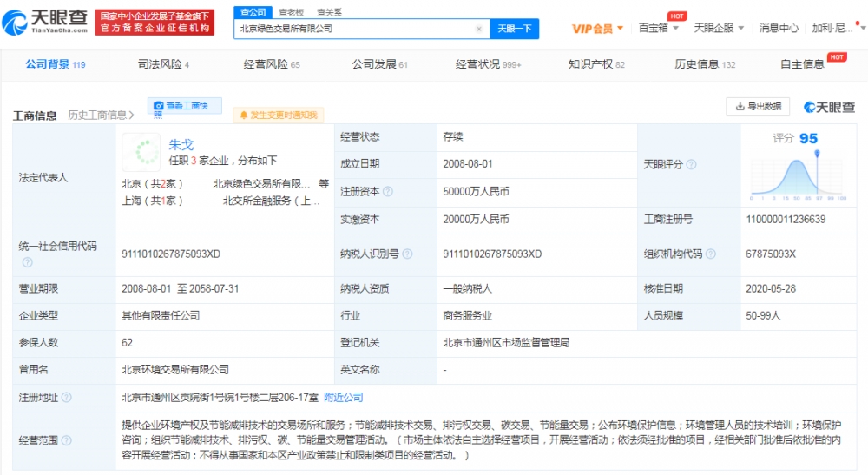The height and width of the screenshot is (475, 868).
Task: Click help icon under 统一社会信用代码
Action: coord(27,262)
